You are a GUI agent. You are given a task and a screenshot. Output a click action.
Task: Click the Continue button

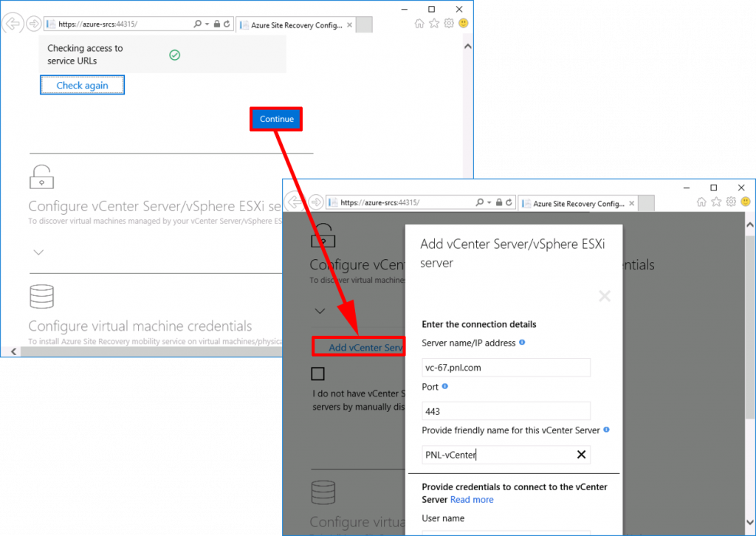coord(275,119)
